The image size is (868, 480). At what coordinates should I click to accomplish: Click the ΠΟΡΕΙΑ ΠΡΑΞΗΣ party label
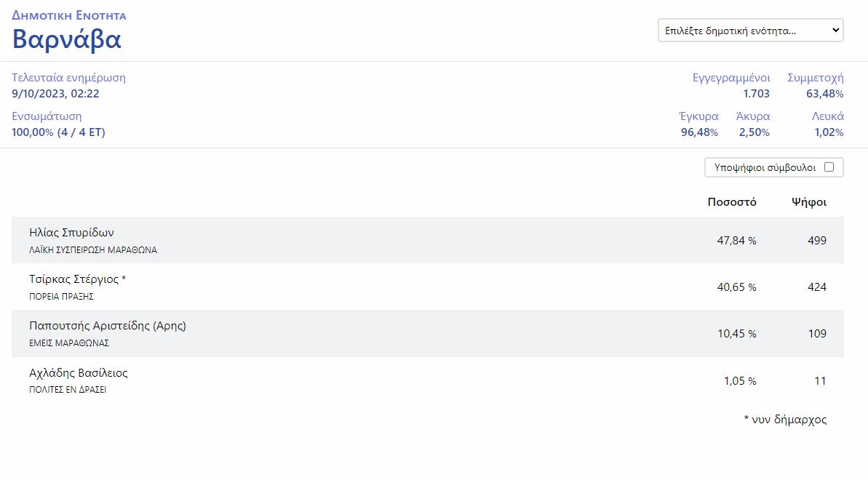tap(61, 297)
